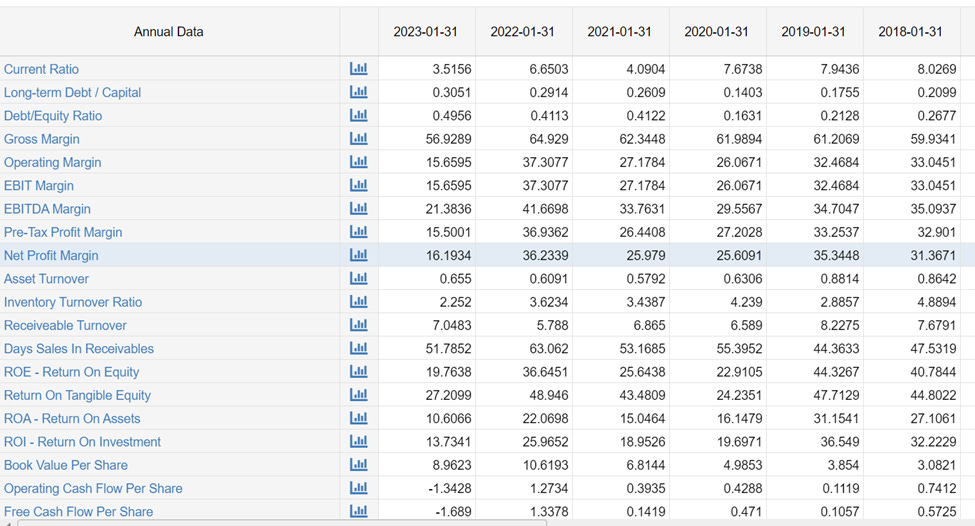Show chart icon for Receiveable Turnover

[359, 325]
